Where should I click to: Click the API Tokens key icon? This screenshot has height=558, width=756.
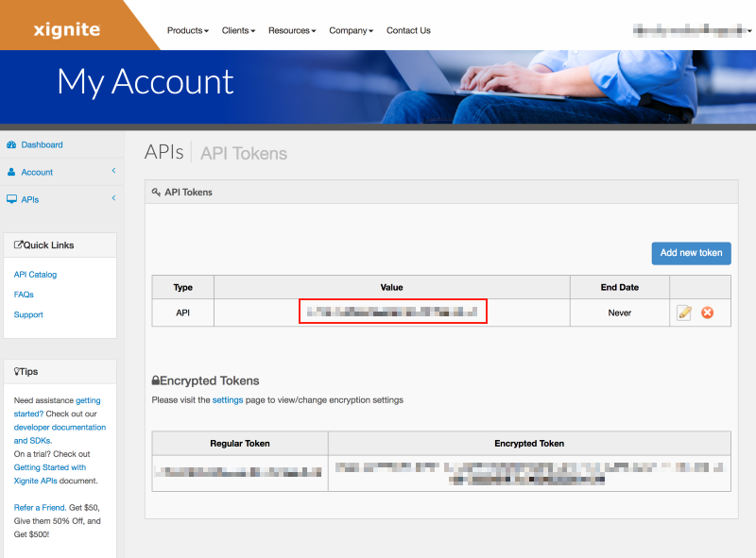tap(156, 192)
